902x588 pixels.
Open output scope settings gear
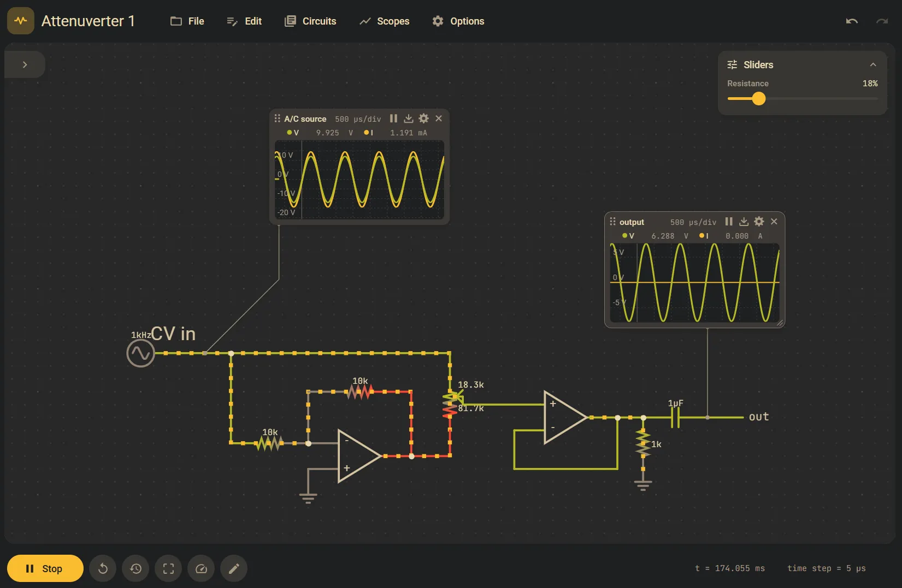pyautogui.click(x=759, y=222)
